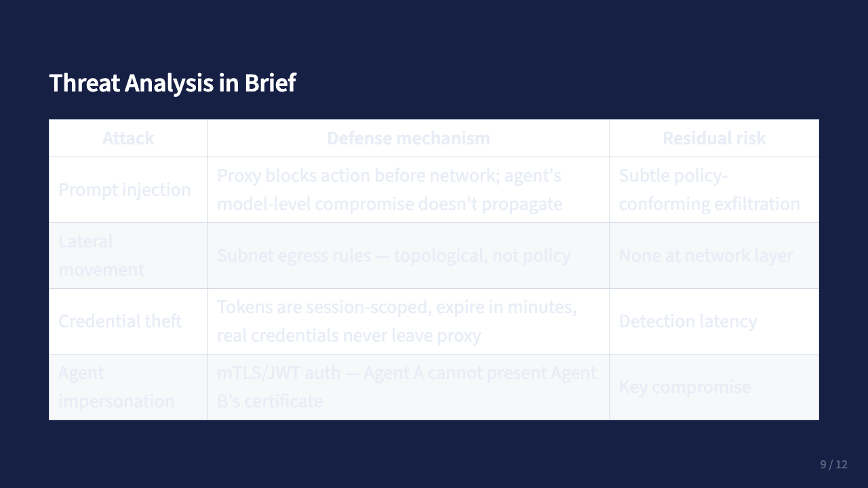Click the 'Detection latency' risk cell
This screenshot has width=868, height=488.
click(x=688, y=321)
